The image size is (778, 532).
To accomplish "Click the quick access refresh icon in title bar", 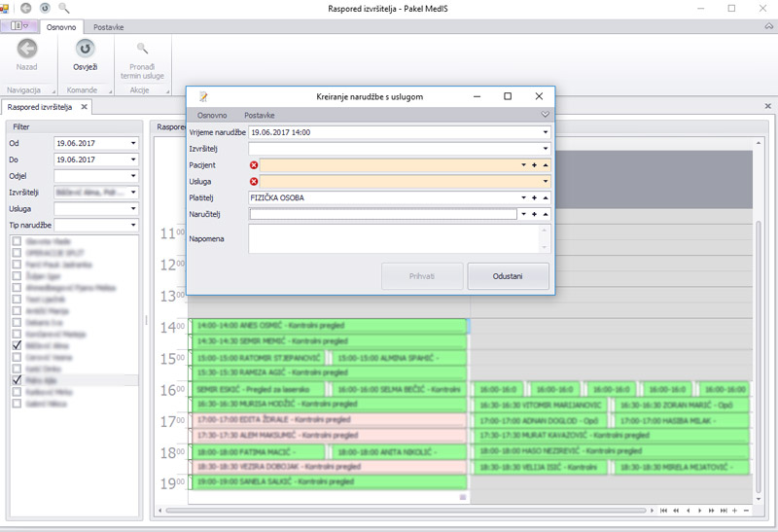I will (x=45, y=8).
